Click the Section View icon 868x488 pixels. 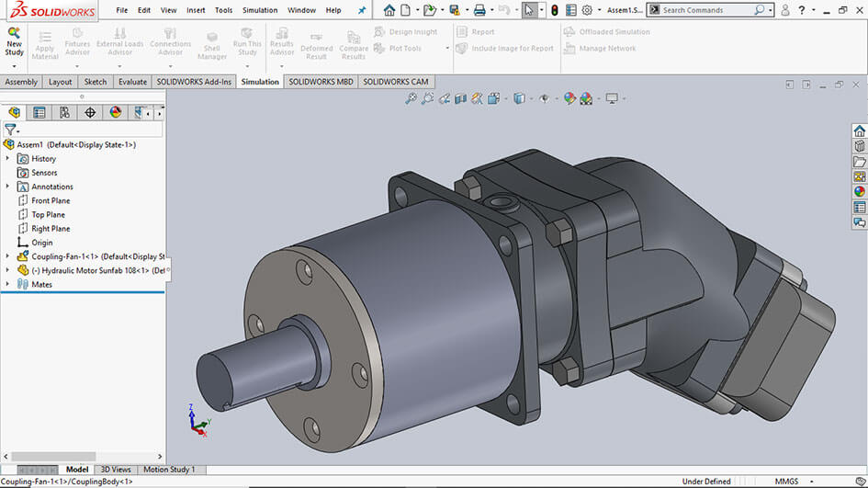[x=461, y=98]
